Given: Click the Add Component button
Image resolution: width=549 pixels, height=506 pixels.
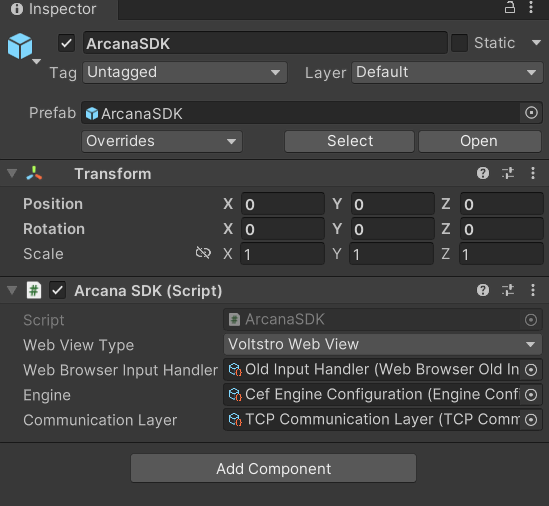Looking at the screenshot, I should [273, 469].
